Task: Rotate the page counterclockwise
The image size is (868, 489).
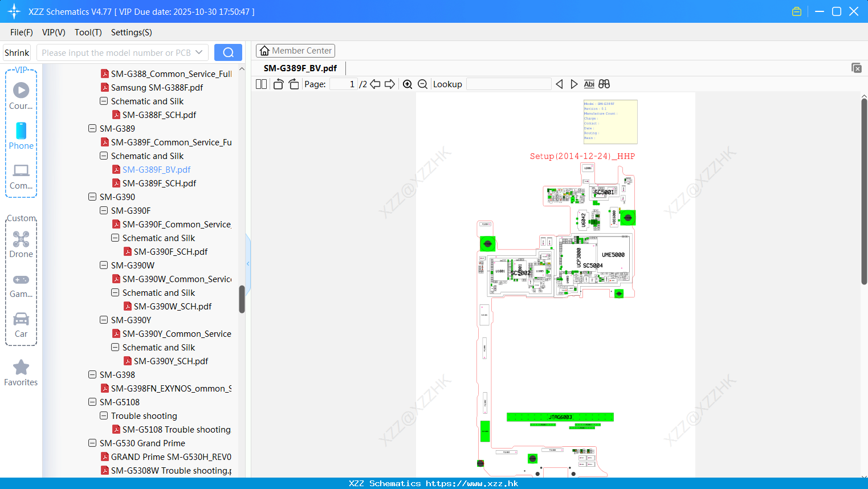Action: pos(278,84)
